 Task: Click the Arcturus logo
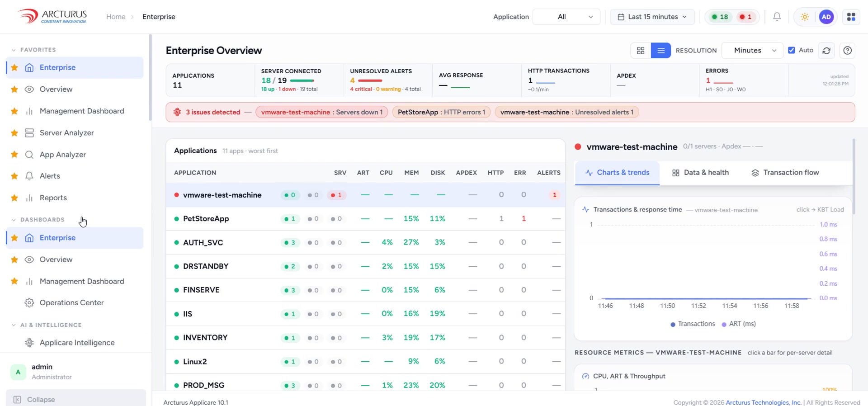click(52, 16)
